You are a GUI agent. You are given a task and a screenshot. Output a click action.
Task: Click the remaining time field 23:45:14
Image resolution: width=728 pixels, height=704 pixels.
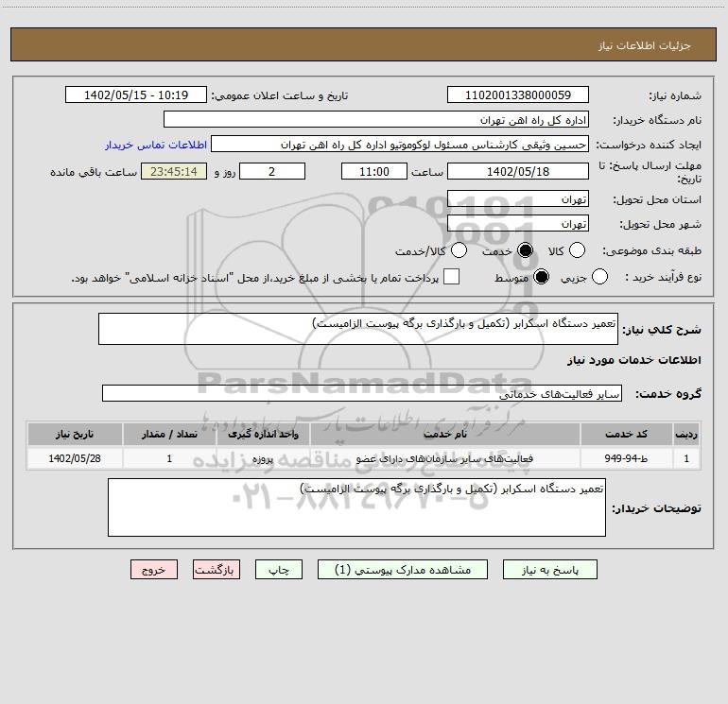pyautogui.click(x=174, y=172)
